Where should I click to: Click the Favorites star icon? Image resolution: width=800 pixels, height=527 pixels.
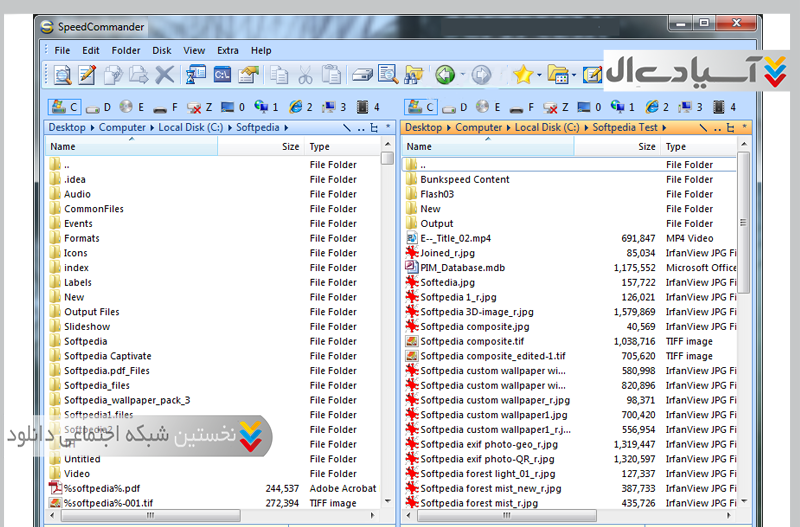click(x=522, y=75)
